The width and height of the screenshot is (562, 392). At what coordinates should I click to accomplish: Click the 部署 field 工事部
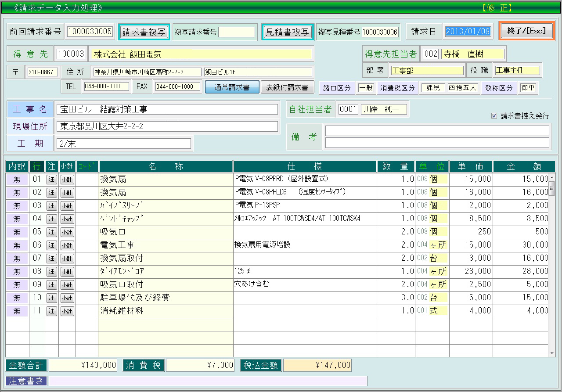(427, 70)
